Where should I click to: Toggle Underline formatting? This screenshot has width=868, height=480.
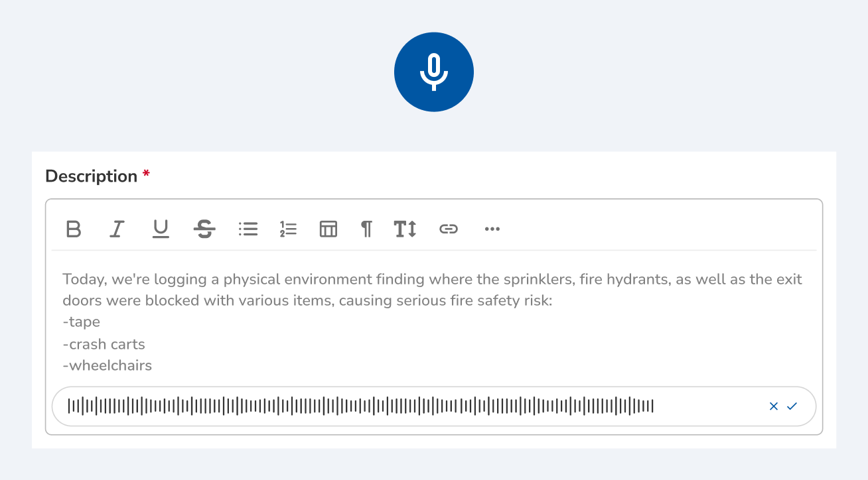click(161, 229)
